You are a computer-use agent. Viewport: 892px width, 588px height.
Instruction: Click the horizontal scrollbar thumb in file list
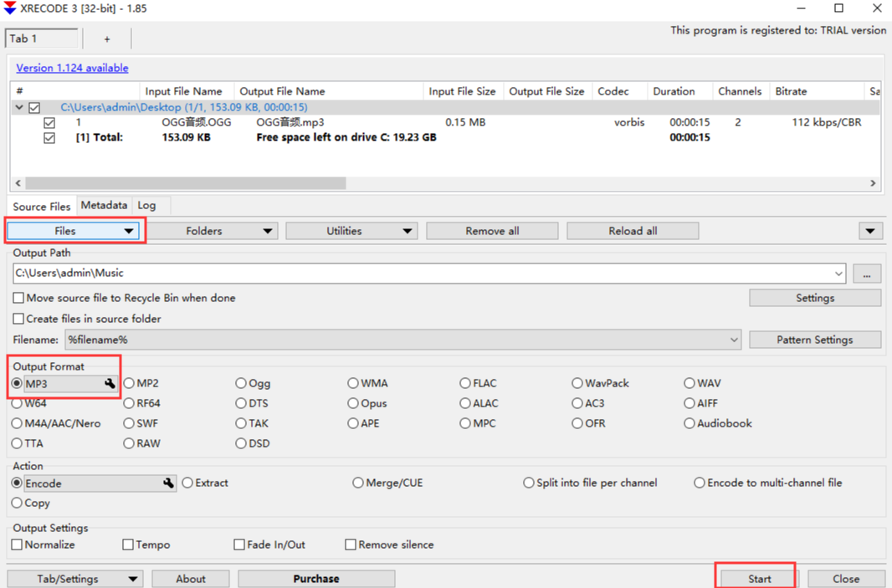pos(186,183)
